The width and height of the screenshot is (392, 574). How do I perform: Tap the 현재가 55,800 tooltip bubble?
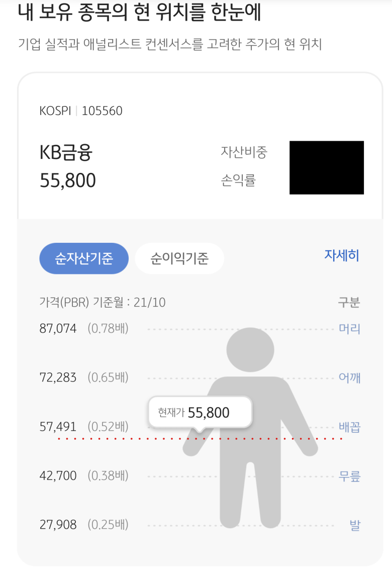(x=200, y=413)
